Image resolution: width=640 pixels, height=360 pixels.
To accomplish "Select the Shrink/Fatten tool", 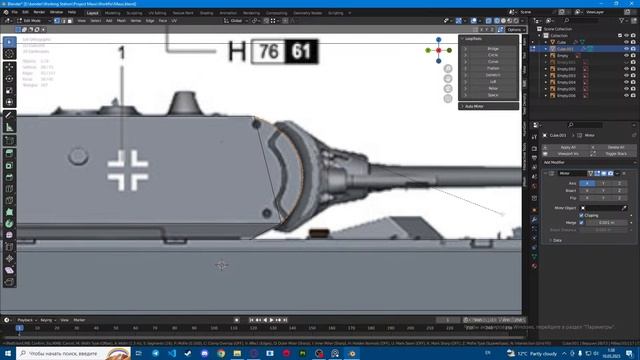I will pos(9,259).
